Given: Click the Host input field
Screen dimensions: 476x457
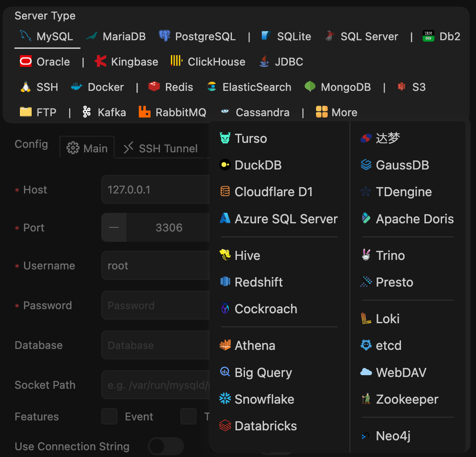Looking at the screenshot, I should pyautogui.click(x=156, y=189).
